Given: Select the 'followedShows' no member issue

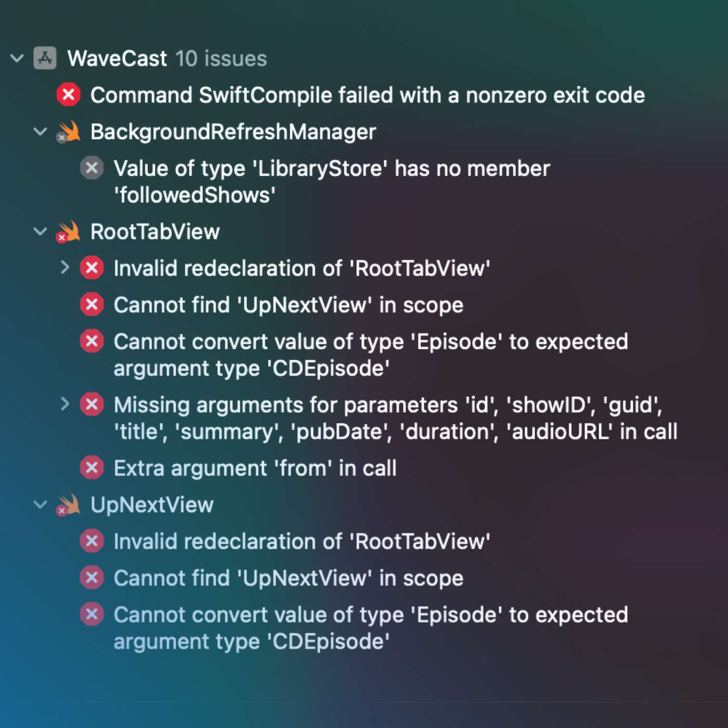Looking at the screenshot, I should (331, 181).
